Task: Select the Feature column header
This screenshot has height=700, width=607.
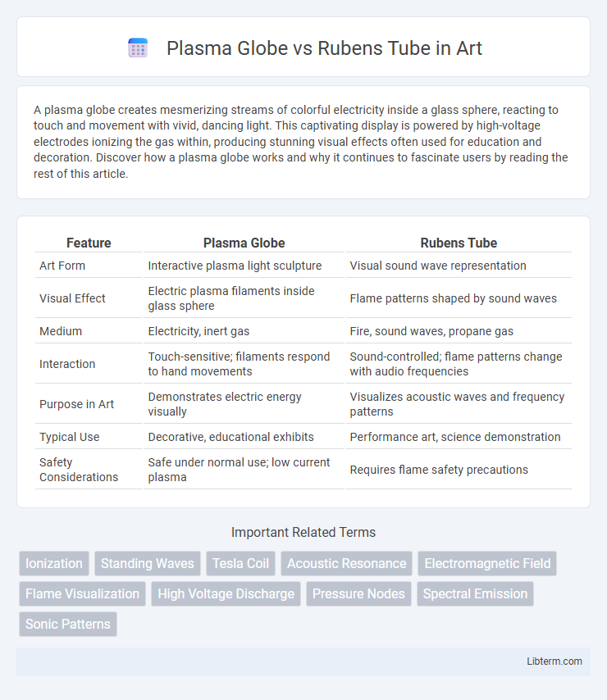Action: 89,243
